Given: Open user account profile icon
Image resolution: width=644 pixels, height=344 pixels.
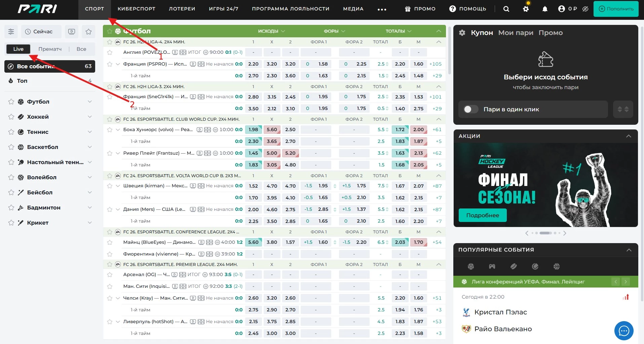Looking at the screenshot, I should coord(561,9).
